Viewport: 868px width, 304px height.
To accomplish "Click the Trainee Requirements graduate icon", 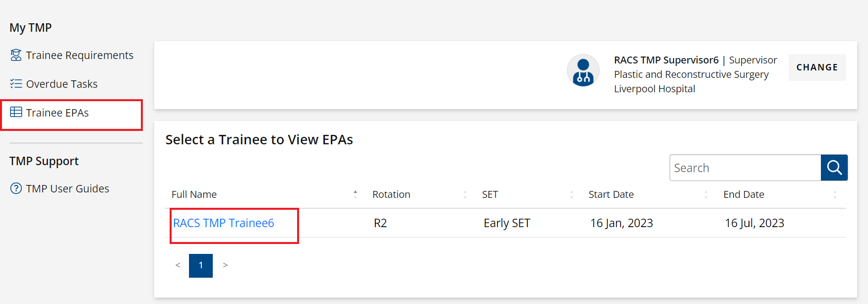I will pos(16,55).
